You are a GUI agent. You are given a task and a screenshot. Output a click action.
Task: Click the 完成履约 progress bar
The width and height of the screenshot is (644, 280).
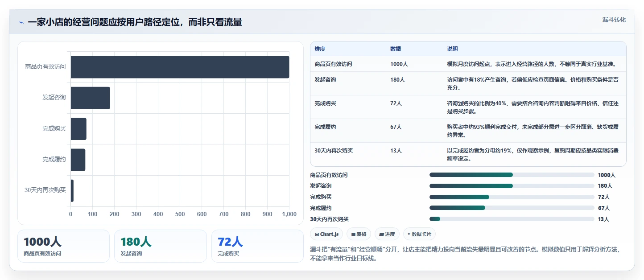click(512, 208)
